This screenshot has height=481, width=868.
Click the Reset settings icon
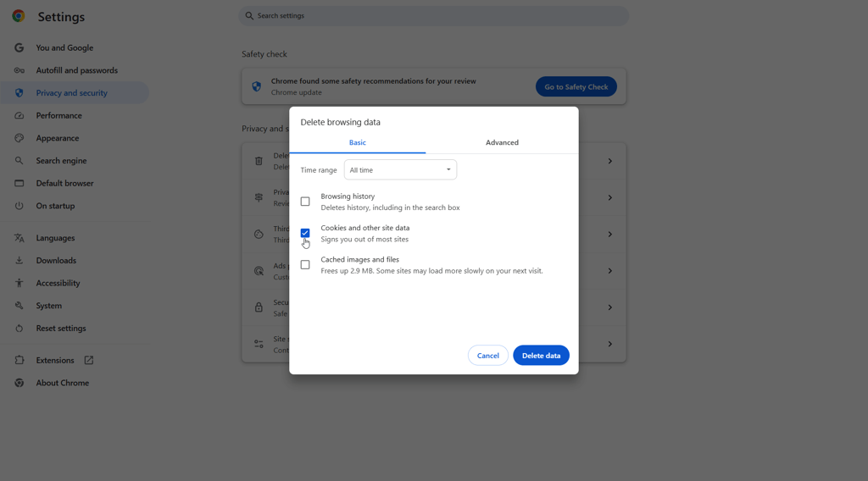[x=19, y=329]
